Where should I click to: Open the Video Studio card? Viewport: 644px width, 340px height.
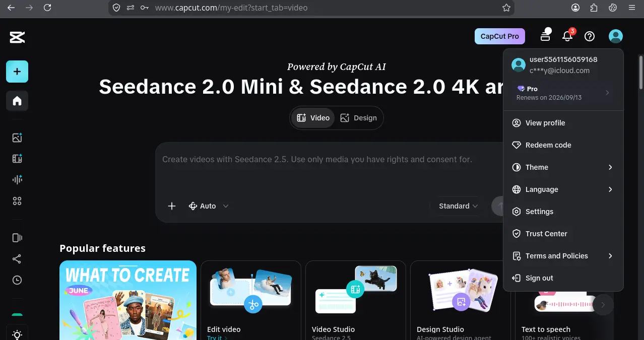(x=356, y=300)
